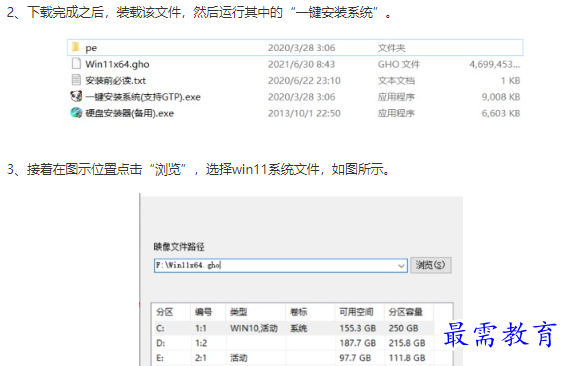Select partition D: row
565x366 pixels.
point(292,343)
